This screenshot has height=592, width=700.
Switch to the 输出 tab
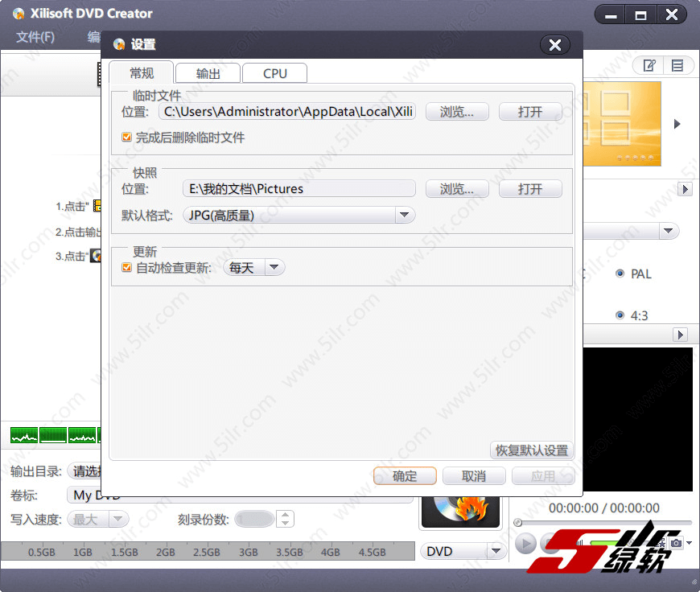tap(208, 73)
